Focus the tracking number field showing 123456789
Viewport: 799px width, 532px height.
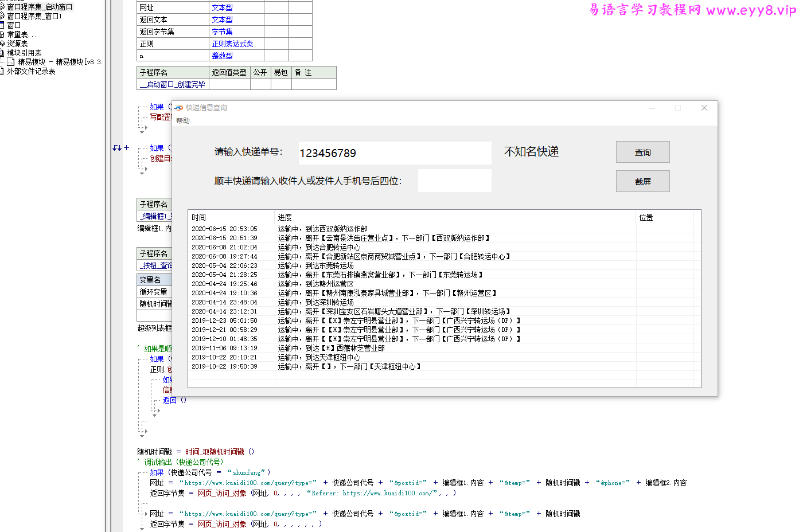point(395,153)
